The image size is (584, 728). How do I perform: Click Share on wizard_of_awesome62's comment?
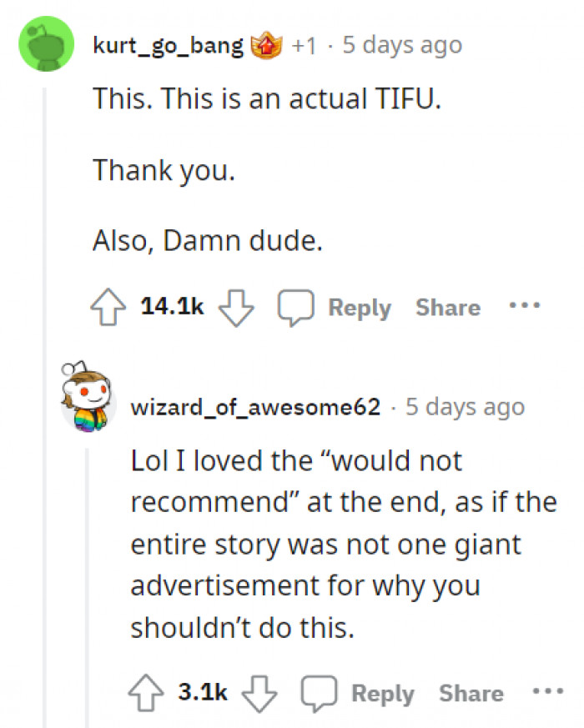[x=470, y=691]
